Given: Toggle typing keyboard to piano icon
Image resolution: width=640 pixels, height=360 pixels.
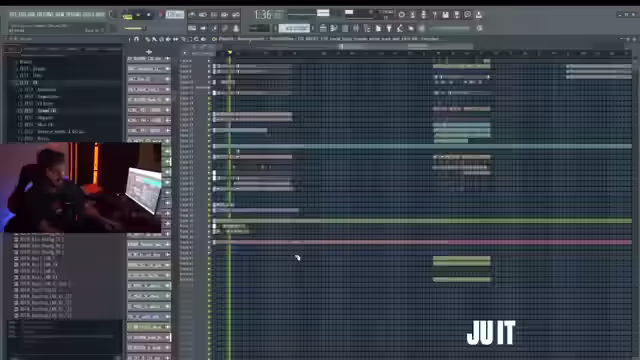Looking at the screenshot, I should point(192,28).
